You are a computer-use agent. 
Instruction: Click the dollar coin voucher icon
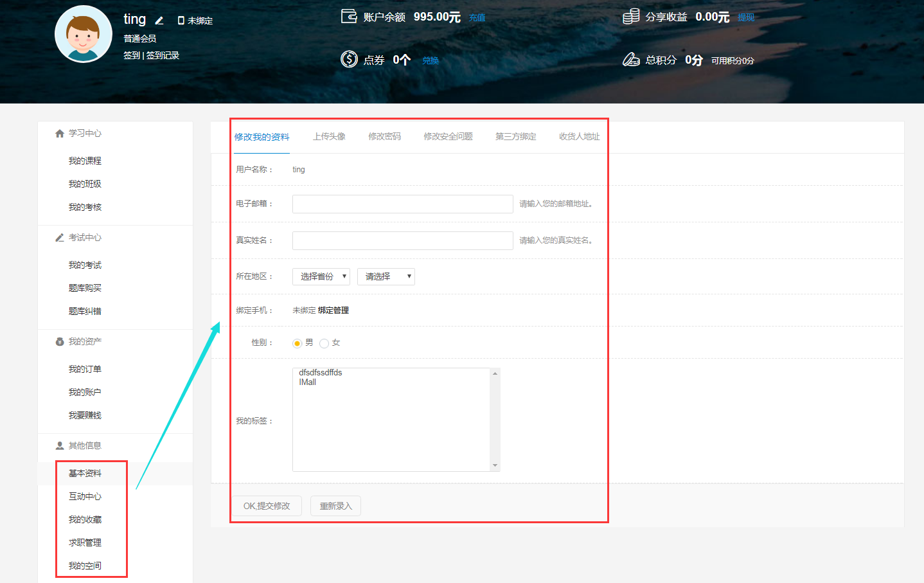tap(349, 59)
